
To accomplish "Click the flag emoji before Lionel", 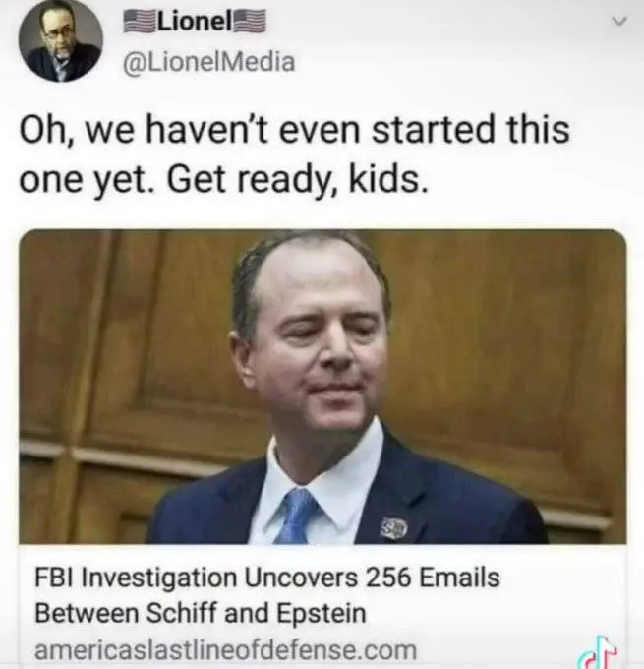I will tap(141, 23).
